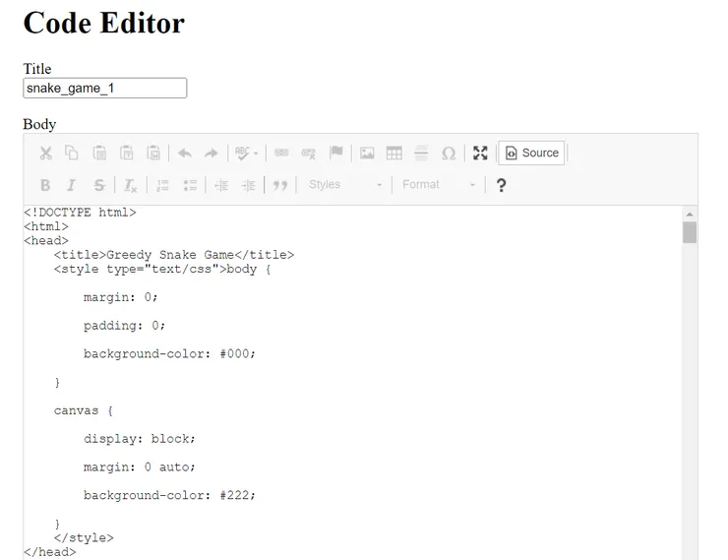Click the Cut scissors icon

pos(45,154)
